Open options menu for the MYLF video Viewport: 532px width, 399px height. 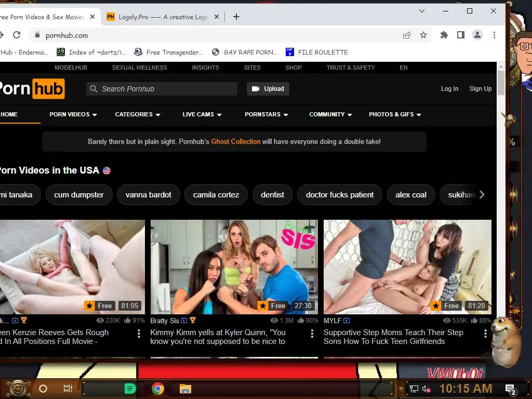(x=485, y=334)
